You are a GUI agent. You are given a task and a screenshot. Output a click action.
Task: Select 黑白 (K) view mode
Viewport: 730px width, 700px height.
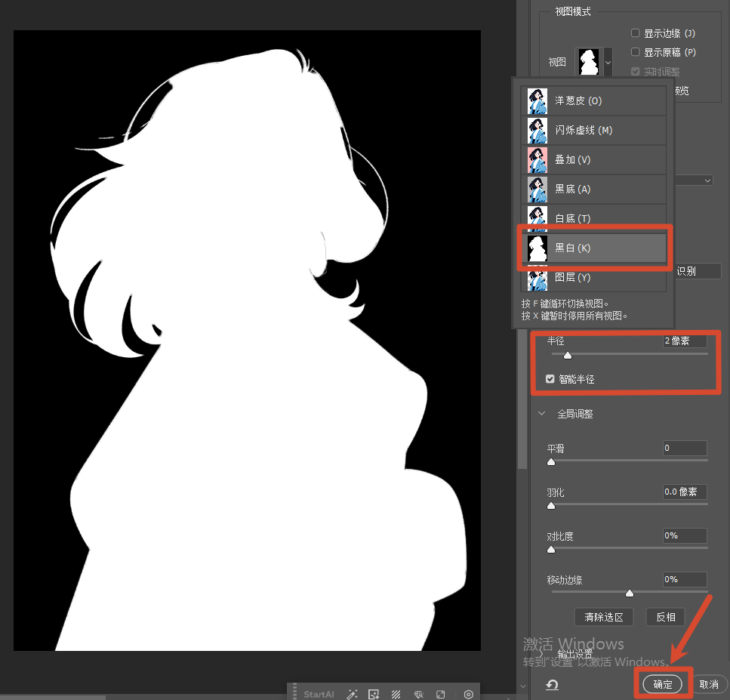(x=593, y=248)
